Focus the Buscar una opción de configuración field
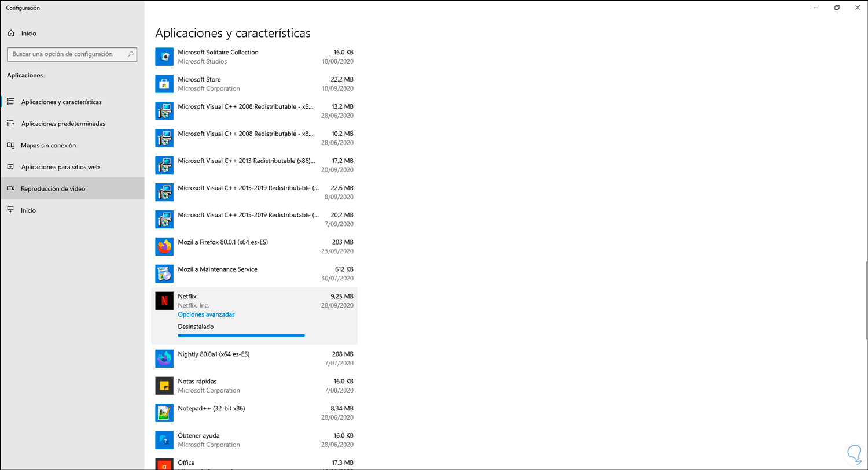Viewport: 868px width, 470px height. coord(72,54)
